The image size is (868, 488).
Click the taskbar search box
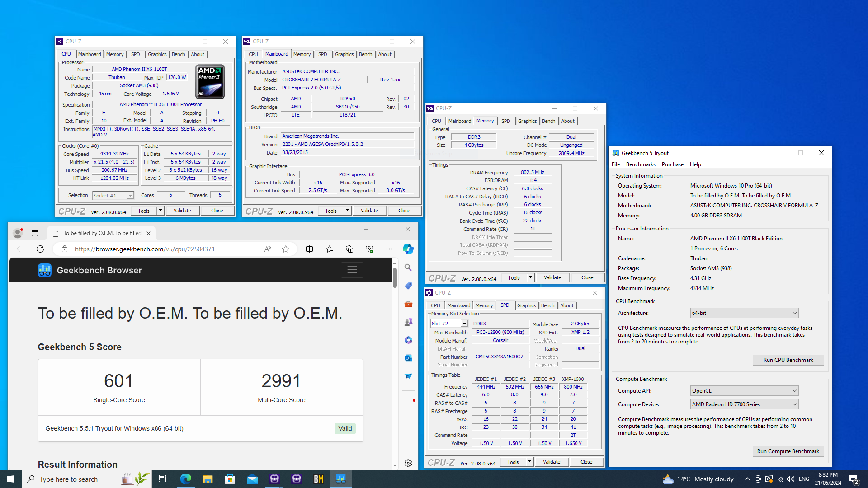(86, 479)
